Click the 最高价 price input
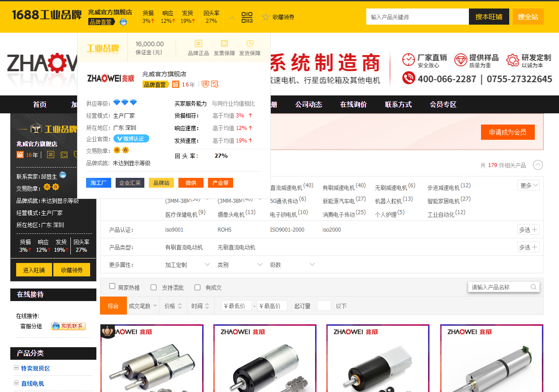The image size is (559, 392). [272, 306]
